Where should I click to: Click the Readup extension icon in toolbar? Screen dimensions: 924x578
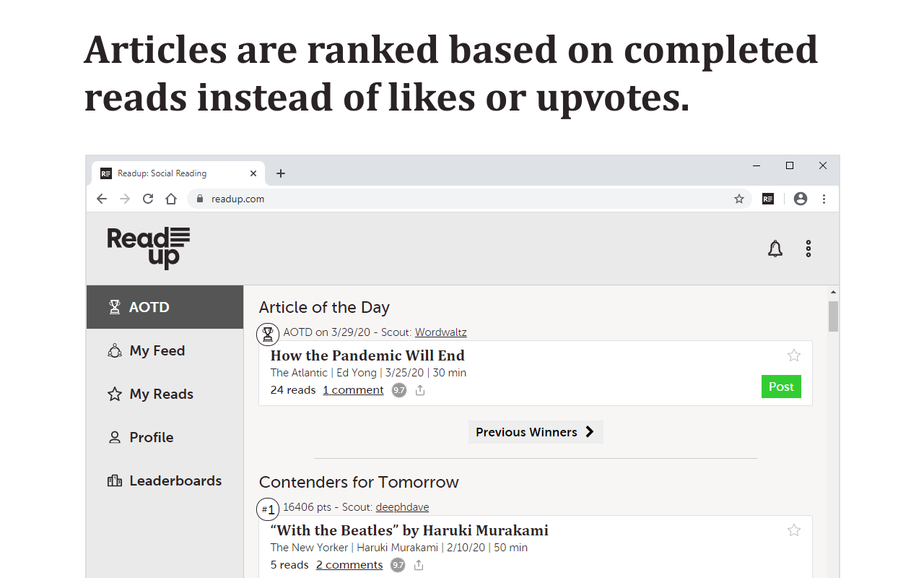(x=768, y=199)
